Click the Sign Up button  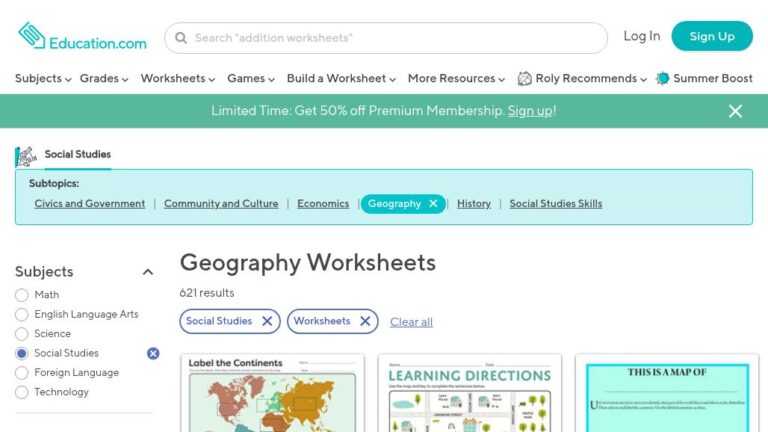point(712,36)
